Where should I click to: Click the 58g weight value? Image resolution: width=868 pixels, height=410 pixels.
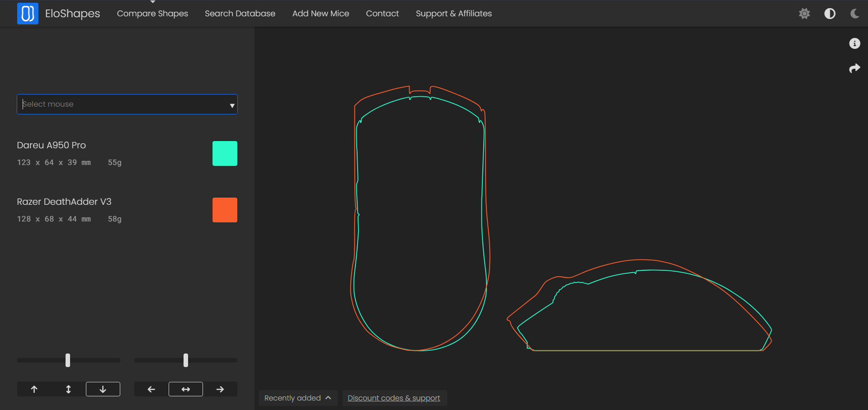115,219
